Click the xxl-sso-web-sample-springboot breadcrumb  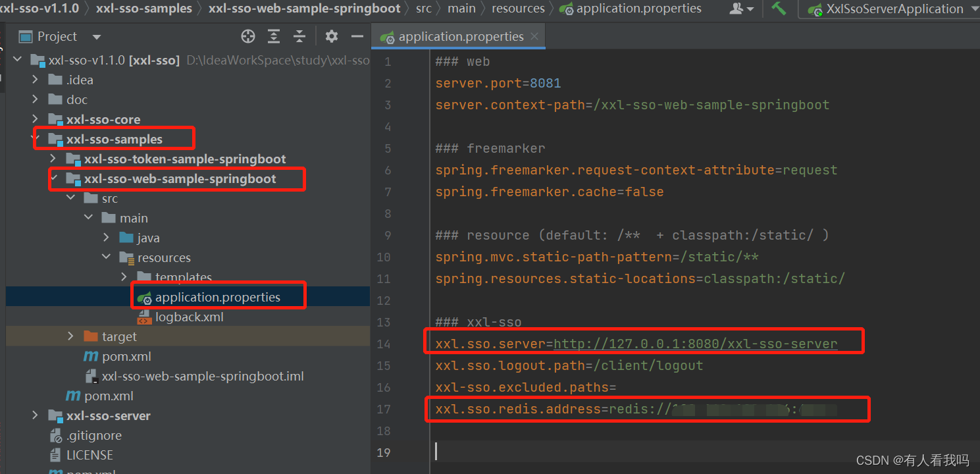(305, 9)
